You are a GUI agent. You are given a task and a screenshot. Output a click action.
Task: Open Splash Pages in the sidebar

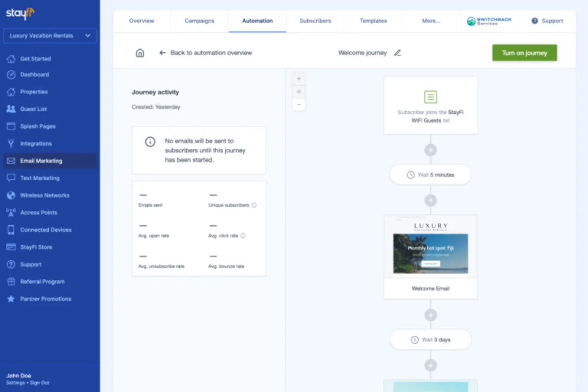(x=38, y=126)
